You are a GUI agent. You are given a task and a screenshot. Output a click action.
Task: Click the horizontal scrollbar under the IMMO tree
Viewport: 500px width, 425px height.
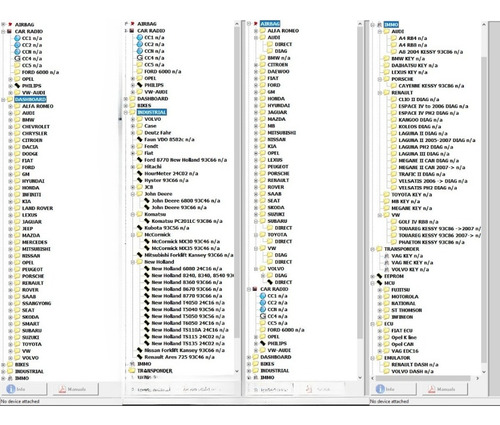(423, 378)
